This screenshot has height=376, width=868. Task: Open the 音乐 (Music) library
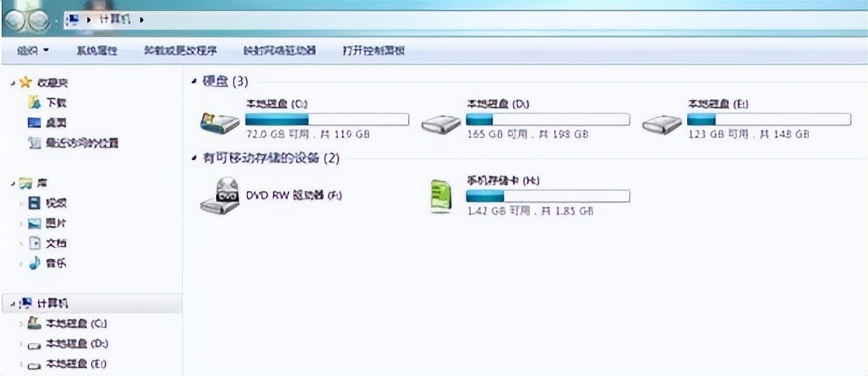coord(56,264)
